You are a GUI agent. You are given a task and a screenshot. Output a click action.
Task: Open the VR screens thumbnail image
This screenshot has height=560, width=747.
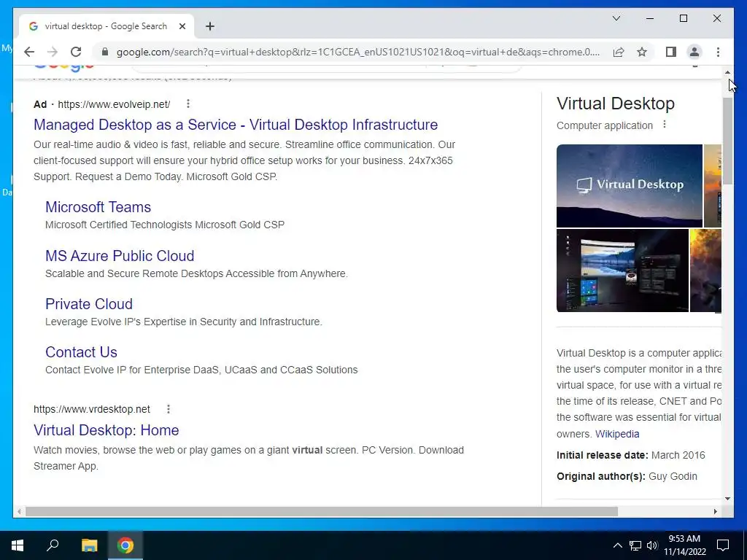622,271
